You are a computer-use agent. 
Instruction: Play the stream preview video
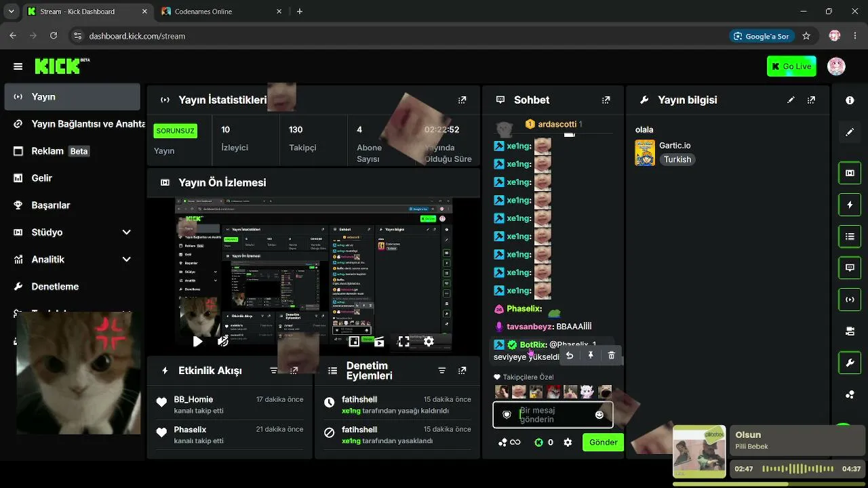click(x=197, y=342)
